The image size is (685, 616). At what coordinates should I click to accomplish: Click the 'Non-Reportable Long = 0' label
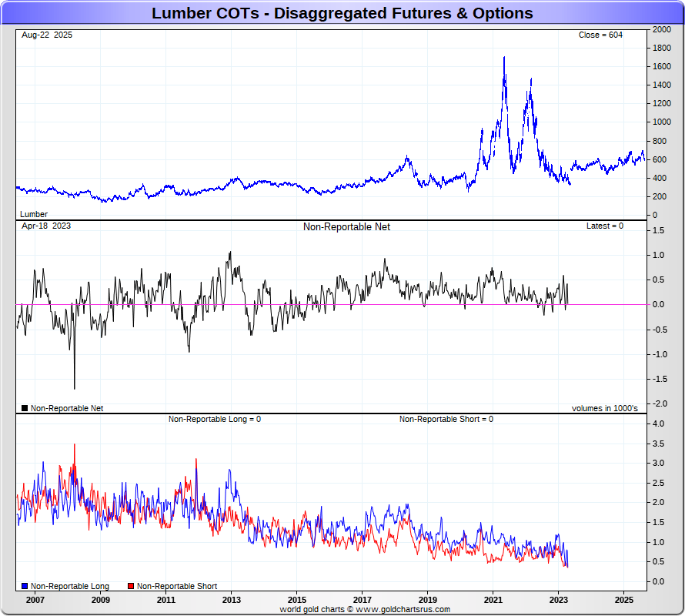(215, 419)
